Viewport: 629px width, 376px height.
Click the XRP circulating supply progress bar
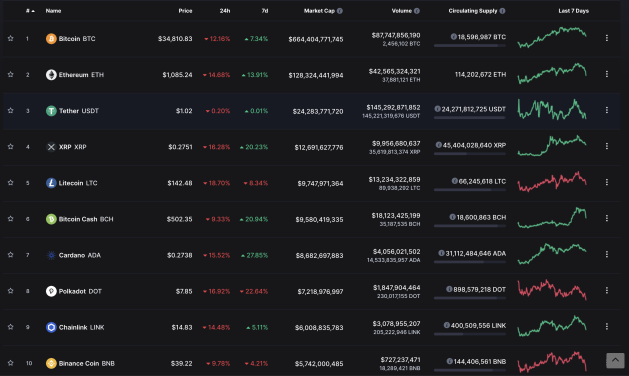[470, 154]
